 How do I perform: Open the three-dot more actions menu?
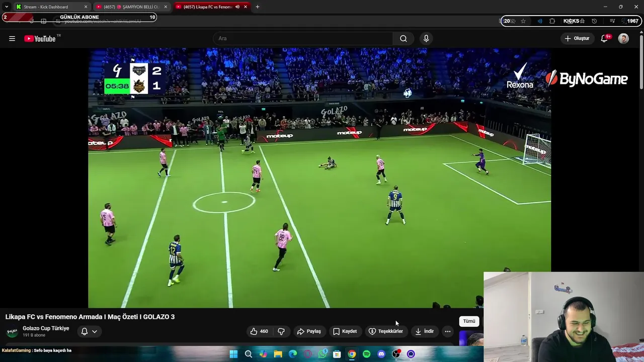coord(448,331)
